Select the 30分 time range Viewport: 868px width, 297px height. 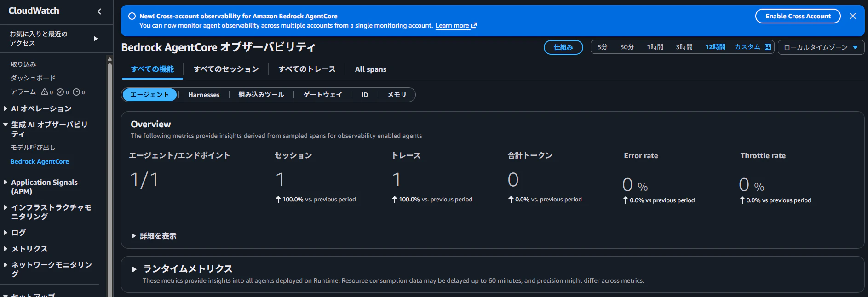pyautogui.click(x=627, y=47)
